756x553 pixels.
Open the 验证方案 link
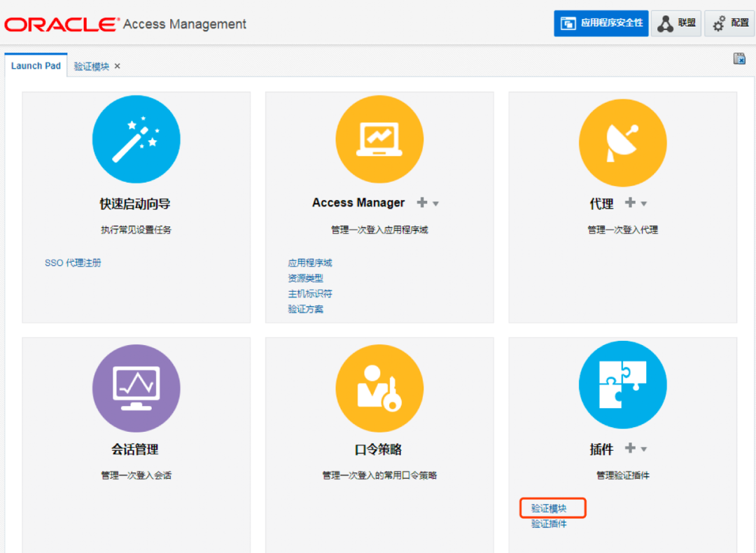(x=306, y=309)
